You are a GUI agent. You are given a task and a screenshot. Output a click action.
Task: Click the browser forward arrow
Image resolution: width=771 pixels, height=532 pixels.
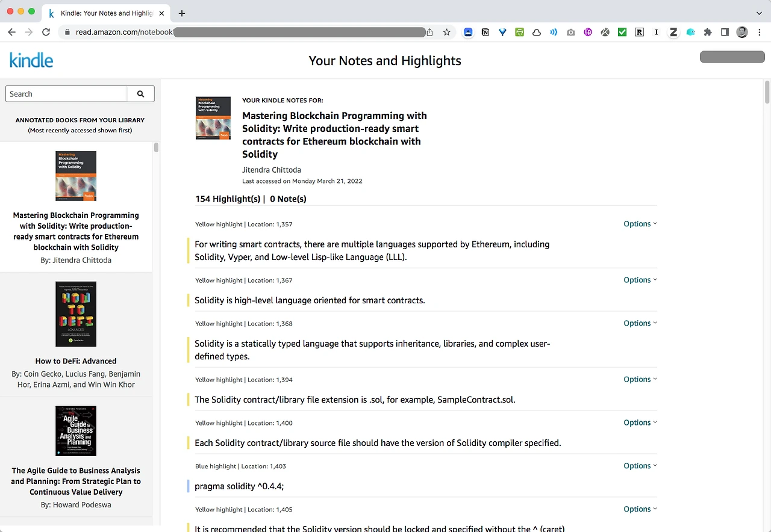click(29, 32)
